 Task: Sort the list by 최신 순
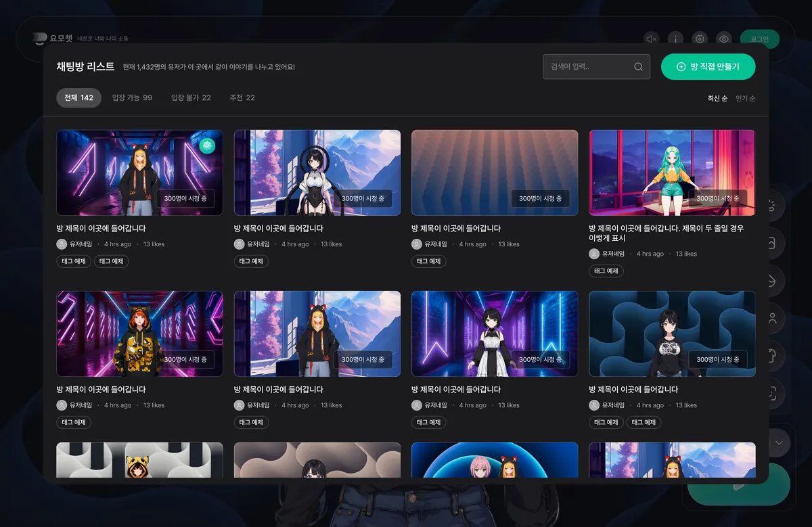[717, 98]
